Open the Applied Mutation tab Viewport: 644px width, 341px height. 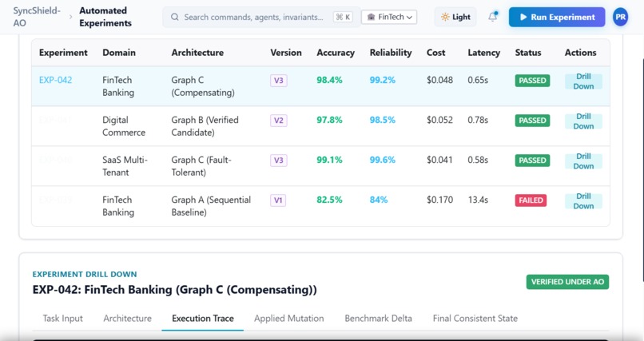click(x=288, y=319)
